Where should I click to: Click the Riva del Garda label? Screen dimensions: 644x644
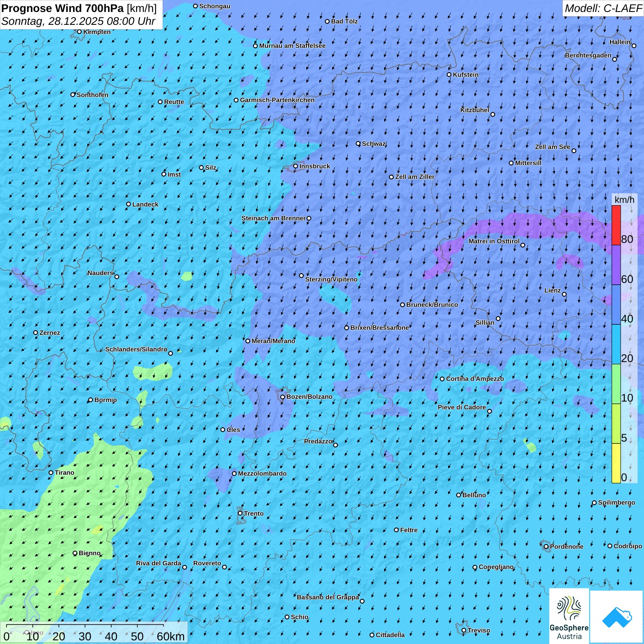click(158, 563)
